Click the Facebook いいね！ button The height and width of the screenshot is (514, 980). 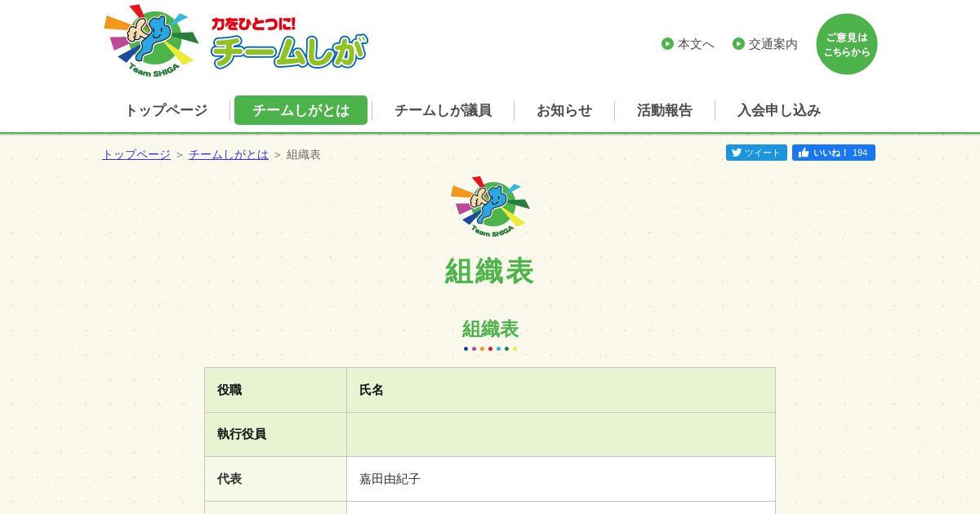point(834,153)
